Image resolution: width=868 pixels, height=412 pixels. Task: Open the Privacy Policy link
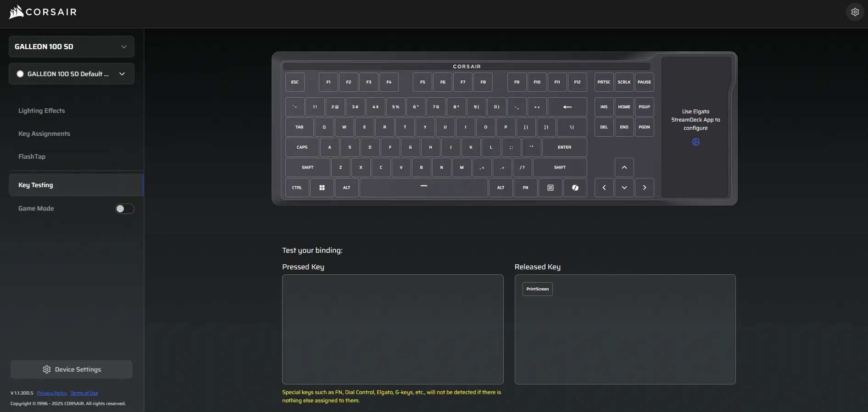[52, 393]
